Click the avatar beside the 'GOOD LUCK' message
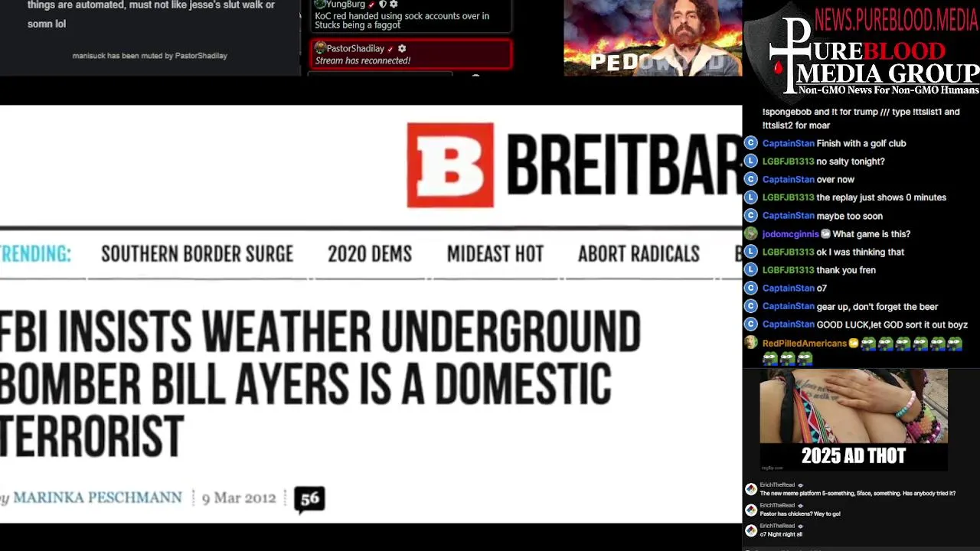This screenshot has width=980, height=551. (750, 324)
